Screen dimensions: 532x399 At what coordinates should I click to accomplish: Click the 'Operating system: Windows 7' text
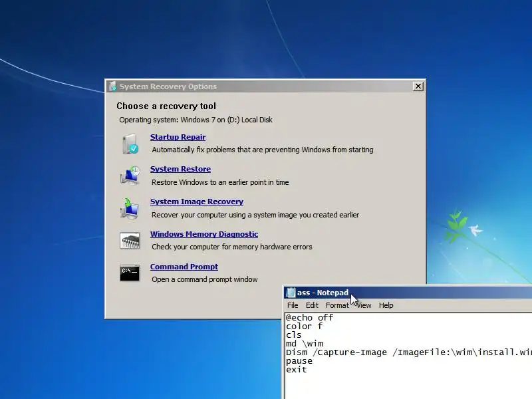click(x=196, y=120)
